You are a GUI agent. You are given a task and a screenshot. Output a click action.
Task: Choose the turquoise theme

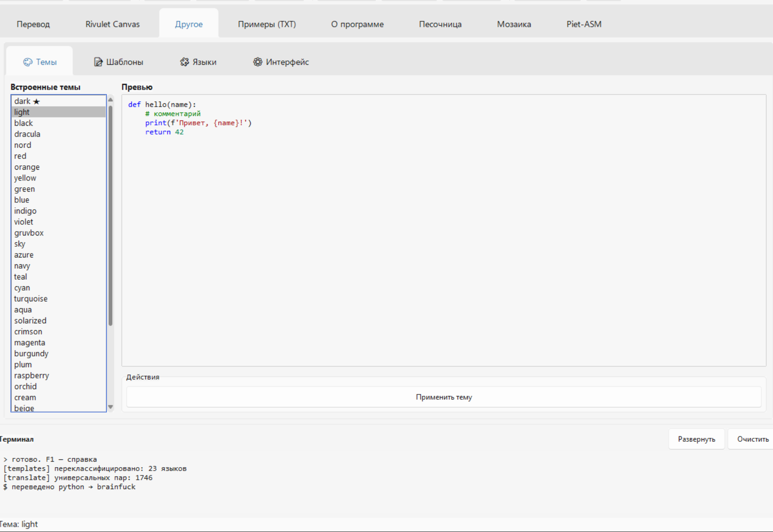59,298
